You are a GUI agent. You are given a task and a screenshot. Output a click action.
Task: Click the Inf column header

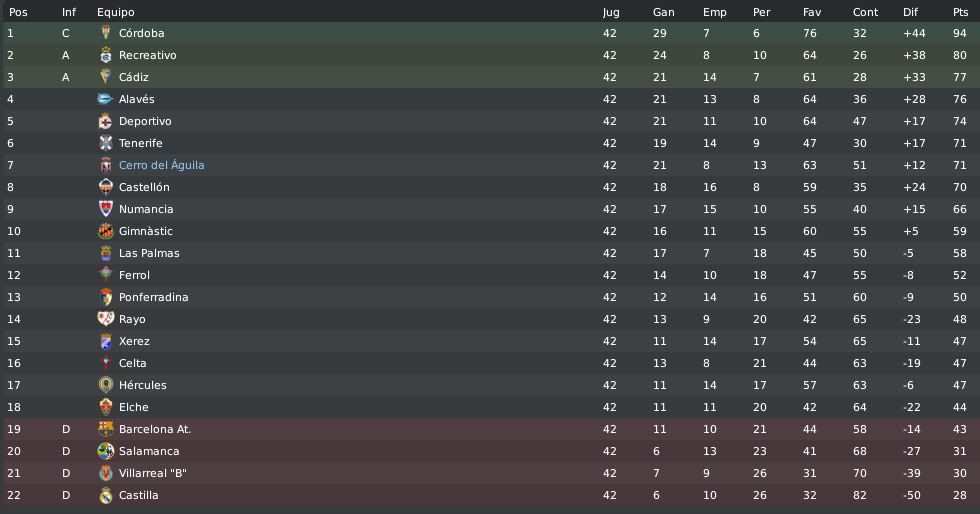(x=69, y=12)
